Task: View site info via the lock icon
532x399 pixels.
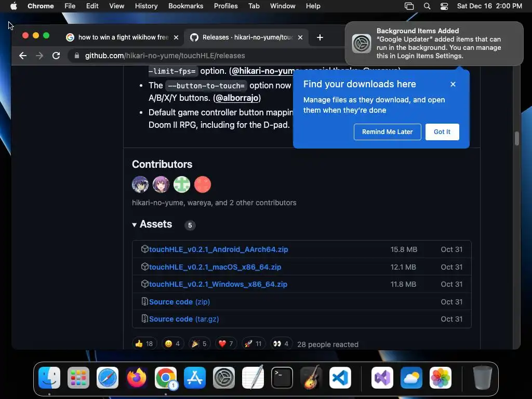Action: point(77,56)
